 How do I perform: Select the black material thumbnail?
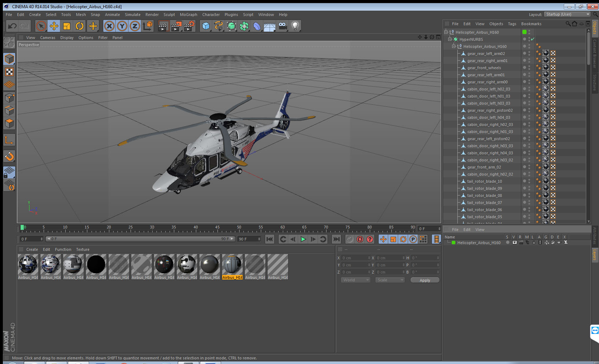[96, 267]
